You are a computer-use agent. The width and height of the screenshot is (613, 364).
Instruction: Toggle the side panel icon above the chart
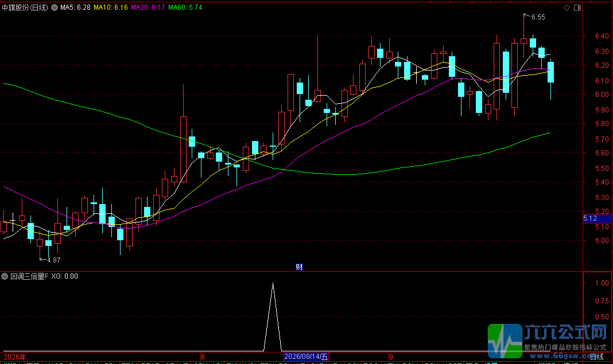[x=577, y=8]
